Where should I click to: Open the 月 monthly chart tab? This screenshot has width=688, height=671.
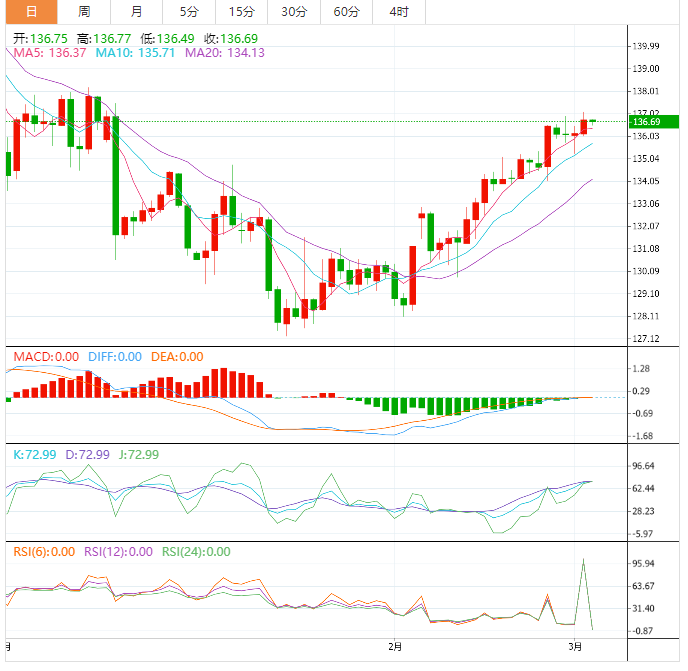coord(136,12)
